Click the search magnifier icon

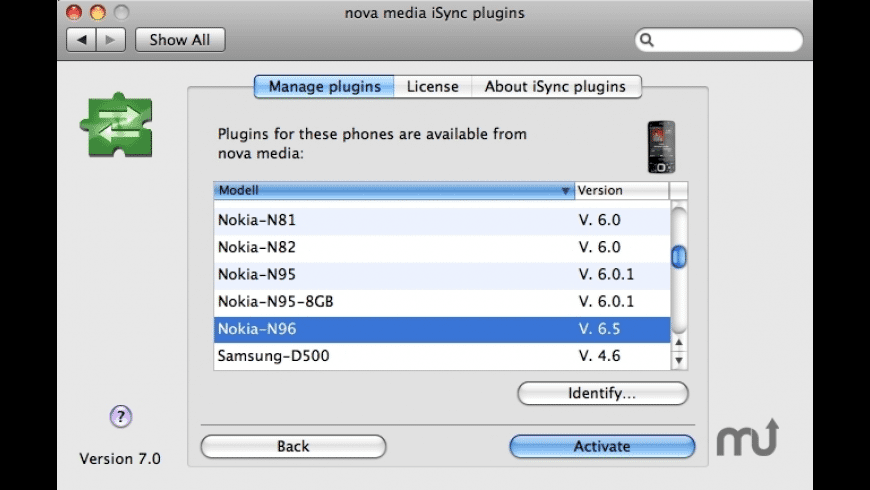click(x=646, y=40)
